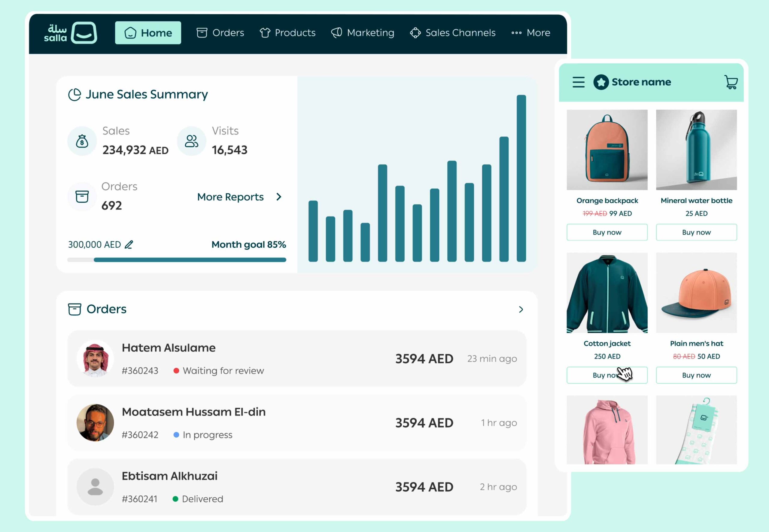The image size is (769, 532).
Task: Click the tallest bar in the sales chart
Action: pyautogui.click(x=521, y=178)
